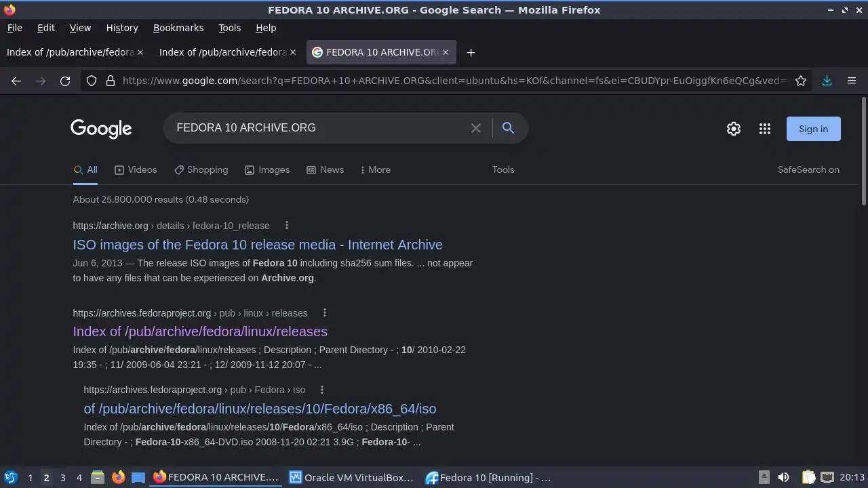Open the volume control in tray
This screenshot has width=868, height=488.
(x=783, y=477)
